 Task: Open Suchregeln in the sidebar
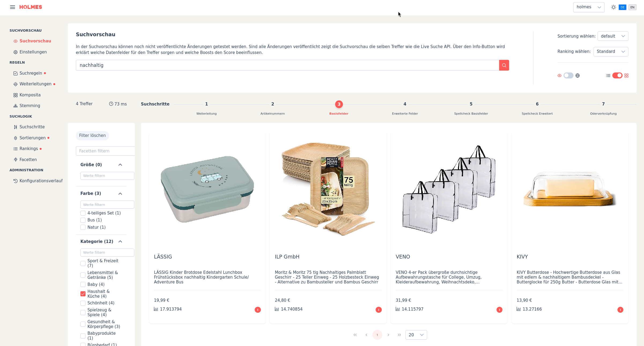(x=31, y=73)
